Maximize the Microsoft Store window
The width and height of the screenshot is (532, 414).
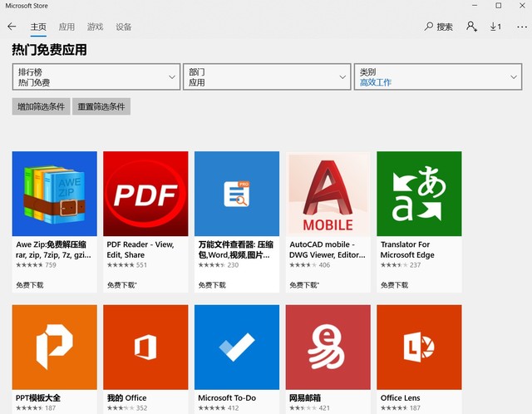[499, 6]
